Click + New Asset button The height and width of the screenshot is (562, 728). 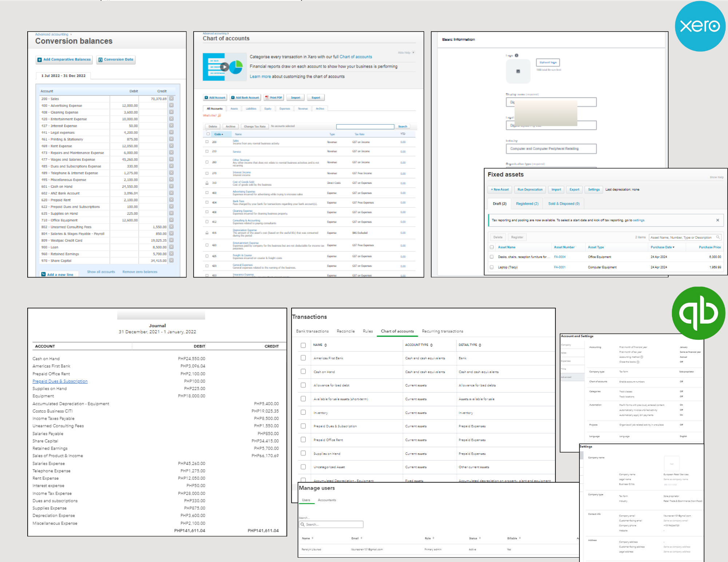(x=500, y=190)
